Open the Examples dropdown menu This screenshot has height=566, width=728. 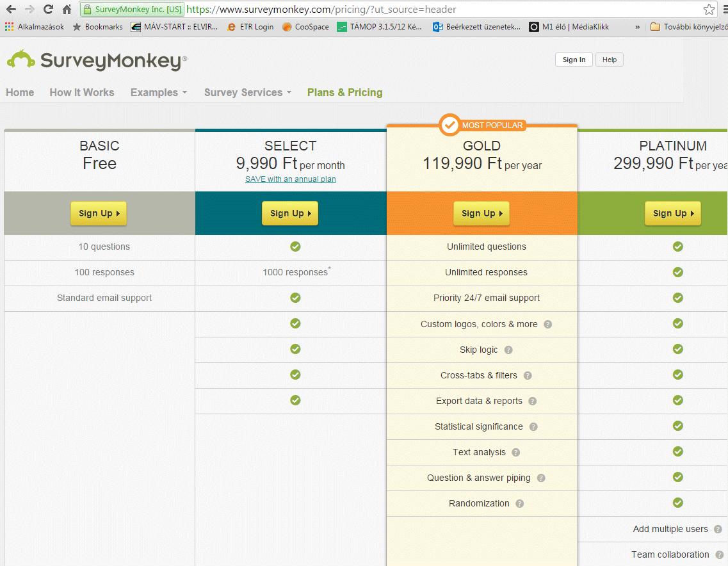tap(159, 92)
